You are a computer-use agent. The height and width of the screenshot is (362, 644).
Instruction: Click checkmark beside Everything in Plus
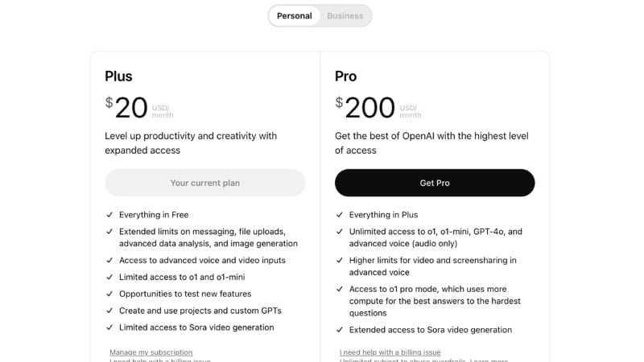tap(340, 215)
